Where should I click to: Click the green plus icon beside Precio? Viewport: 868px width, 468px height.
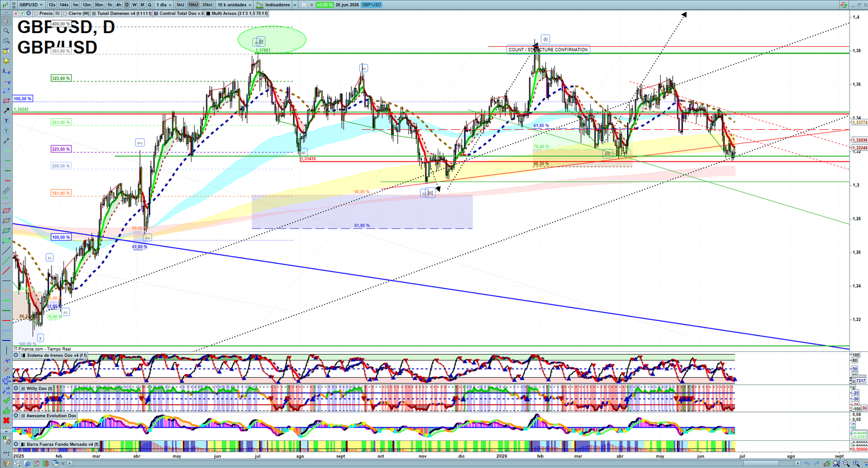pyautogui.click(x=22, y=13)
